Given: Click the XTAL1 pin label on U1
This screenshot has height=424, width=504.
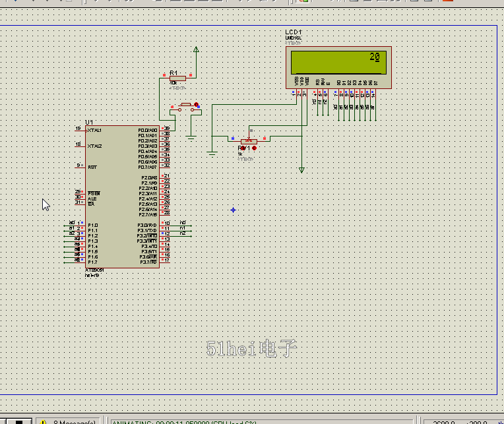Looking at the screenshot, I should coord(94,131).
